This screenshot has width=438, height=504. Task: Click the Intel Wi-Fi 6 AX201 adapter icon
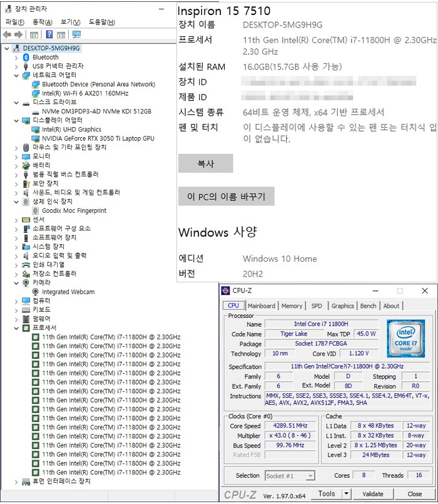click(x=36, y=93)
